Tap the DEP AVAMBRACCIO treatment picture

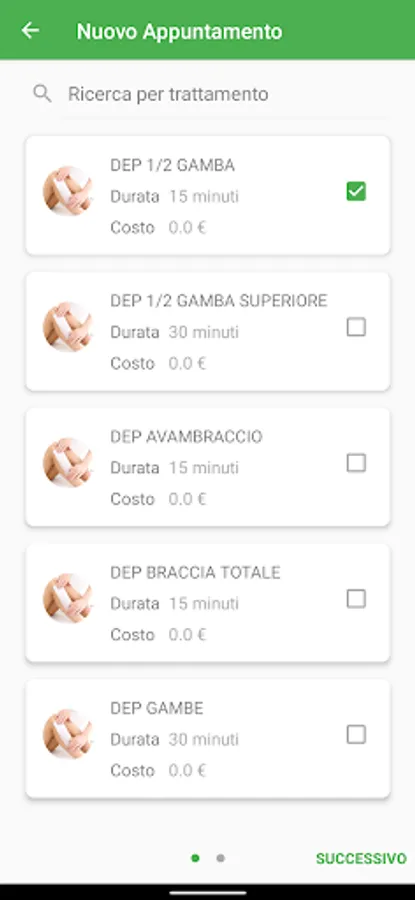click(68, 463)
